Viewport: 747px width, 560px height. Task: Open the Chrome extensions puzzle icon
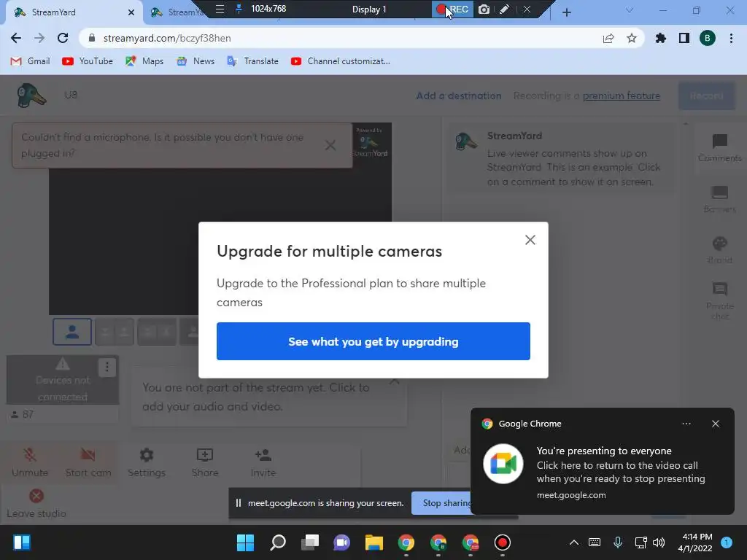tap(660, 38)
